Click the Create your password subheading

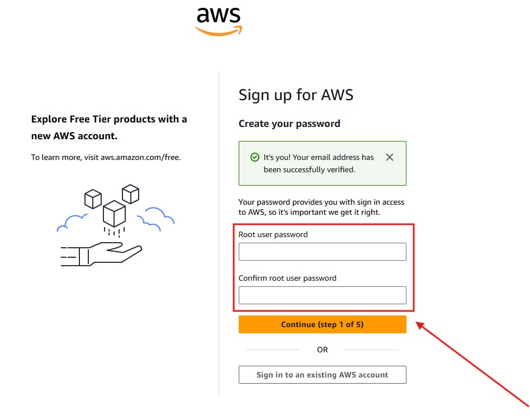[289, 124]
